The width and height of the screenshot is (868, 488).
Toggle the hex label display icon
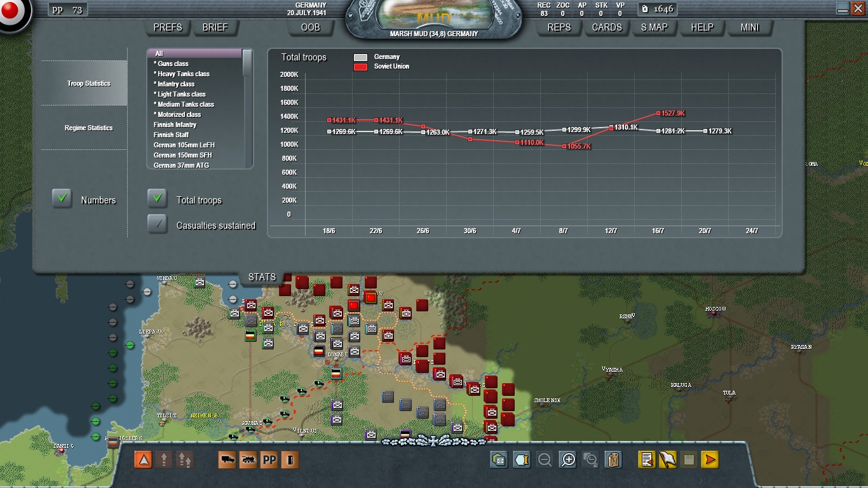pos(522,459)
